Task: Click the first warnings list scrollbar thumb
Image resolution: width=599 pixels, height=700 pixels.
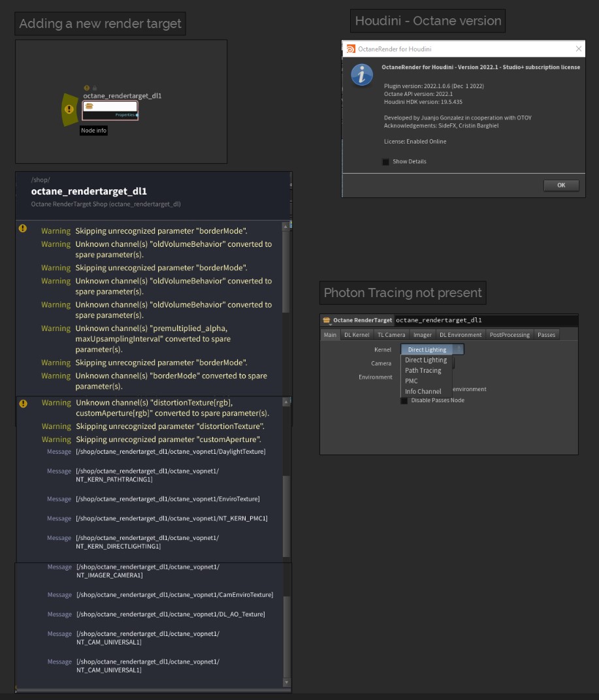Action: pos(286,272)
